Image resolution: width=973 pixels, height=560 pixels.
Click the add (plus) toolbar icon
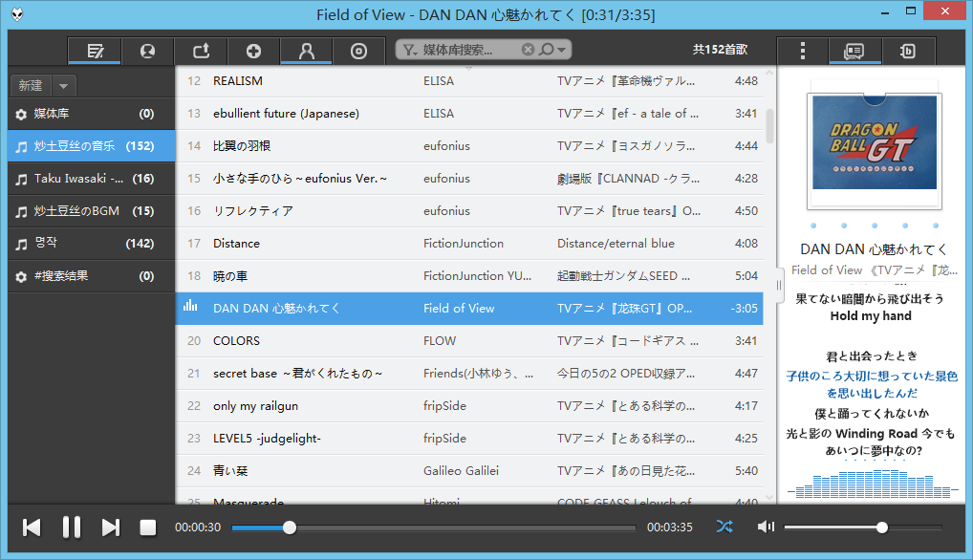point(253,52)
